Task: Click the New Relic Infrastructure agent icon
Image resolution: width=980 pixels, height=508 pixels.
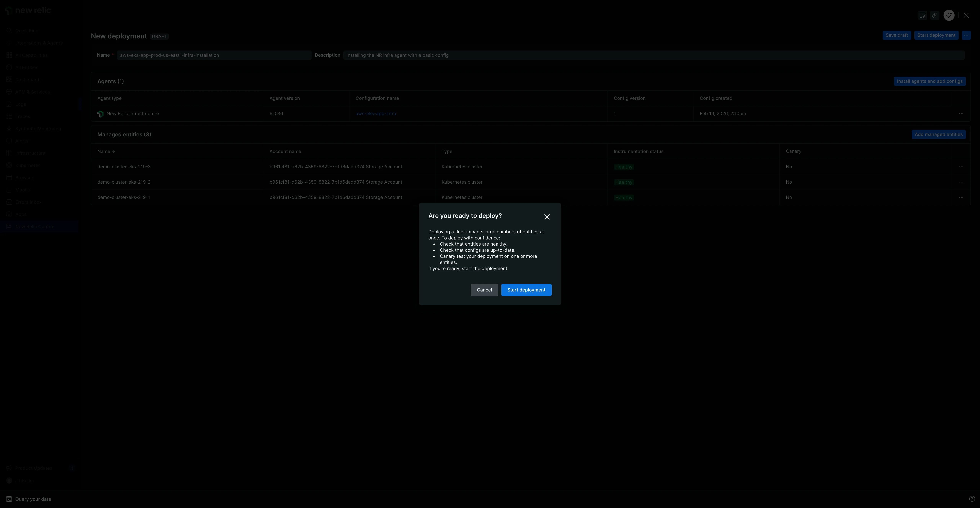Action: click(100, 114)
